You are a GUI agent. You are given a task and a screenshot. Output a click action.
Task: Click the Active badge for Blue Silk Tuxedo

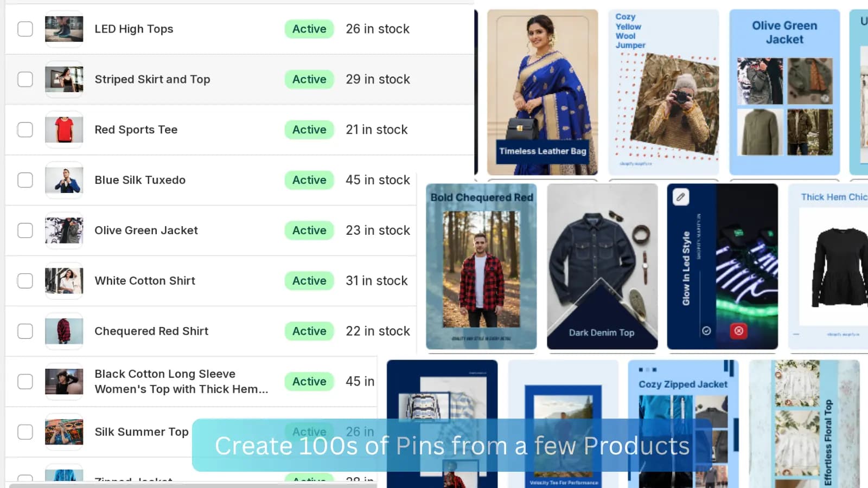point(309,180)
